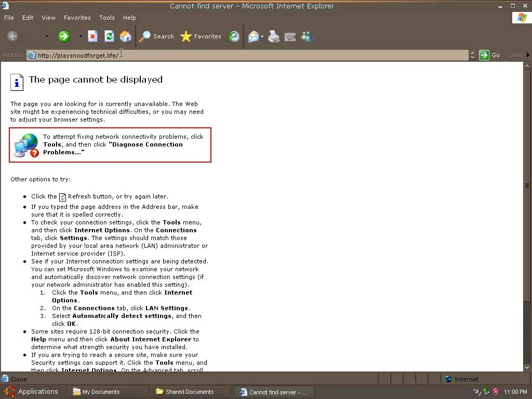The width and height of the screenshot is (532, 399).
Task: Click the Stop loading icon
Action: pos(92,36)
